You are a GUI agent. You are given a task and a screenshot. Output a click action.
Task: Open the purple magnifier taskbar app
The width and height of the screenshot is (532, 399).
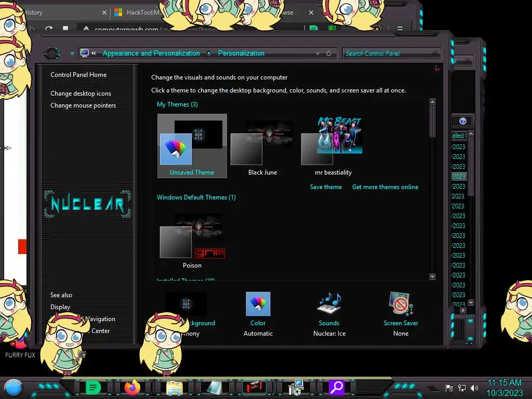(x=336, y=387)
